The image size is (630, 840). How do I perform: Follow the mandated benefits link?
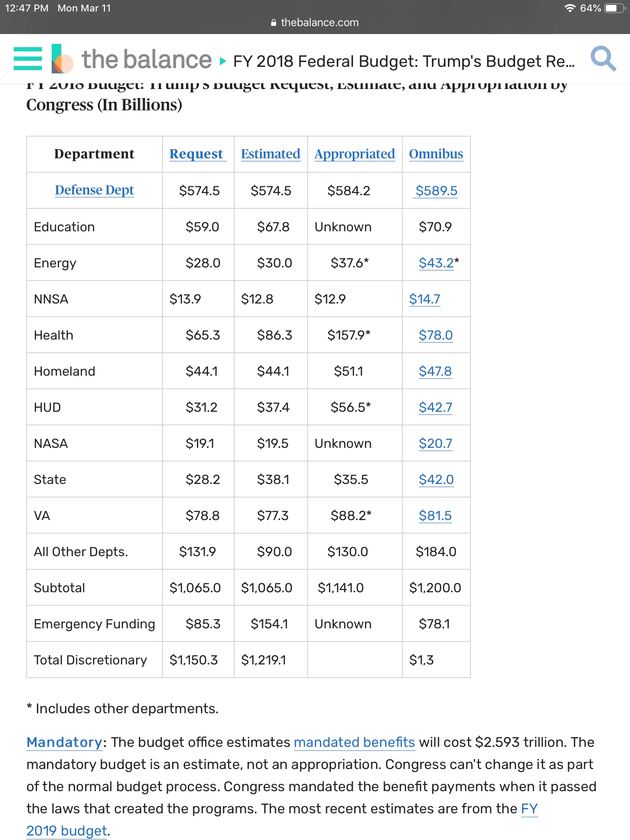pos(354,742)
